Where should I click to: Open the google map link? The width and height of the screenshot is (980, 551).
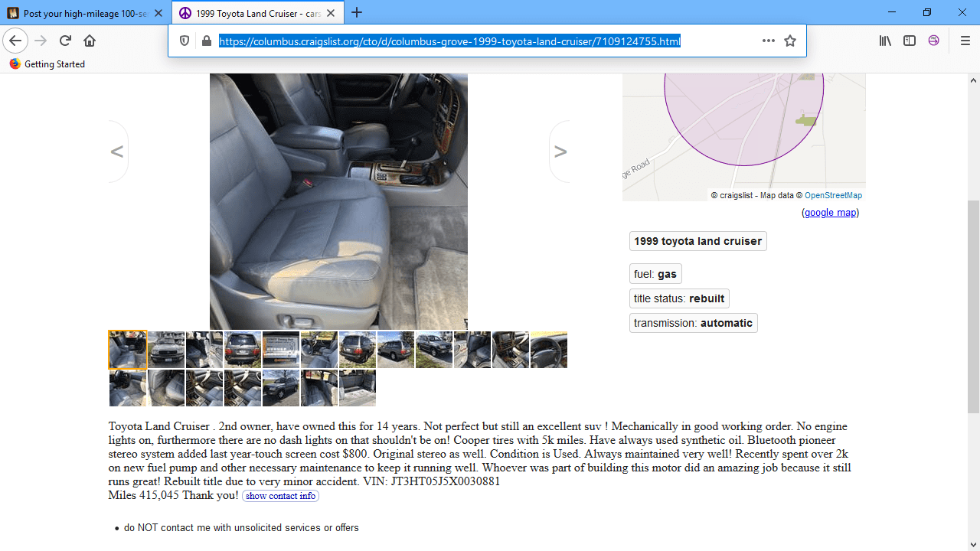click(x=830, y=213)
